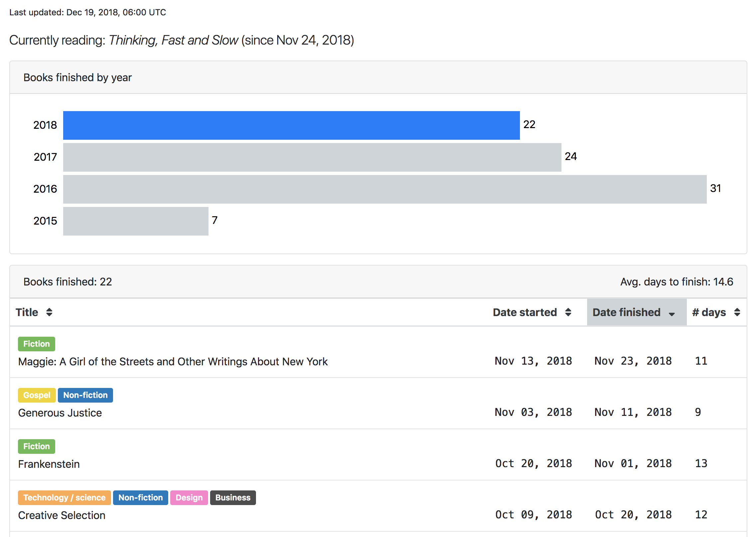Click the Date finished column header
The width and height of the screenshot is (756, 537).
[x=626, y=312]
